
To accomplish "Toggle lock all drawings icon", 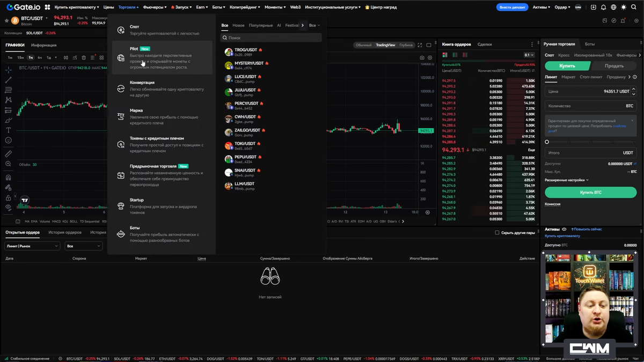I will [8, 198].
